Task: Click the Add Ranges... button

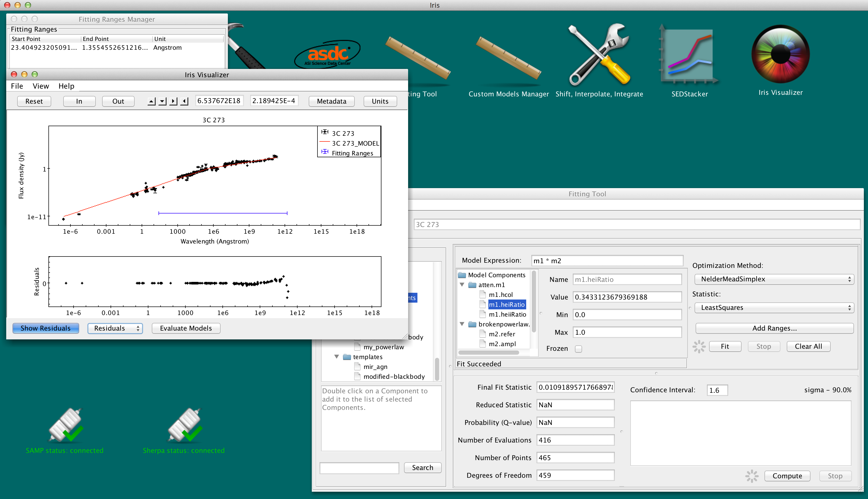Action: tap(775, 328)
